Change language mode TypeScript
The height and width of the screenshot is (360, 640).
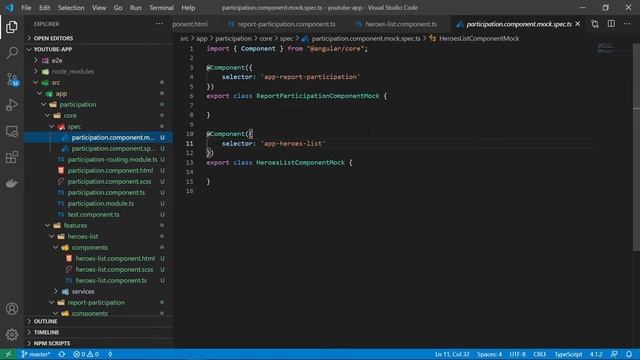[x=568, y=354]
